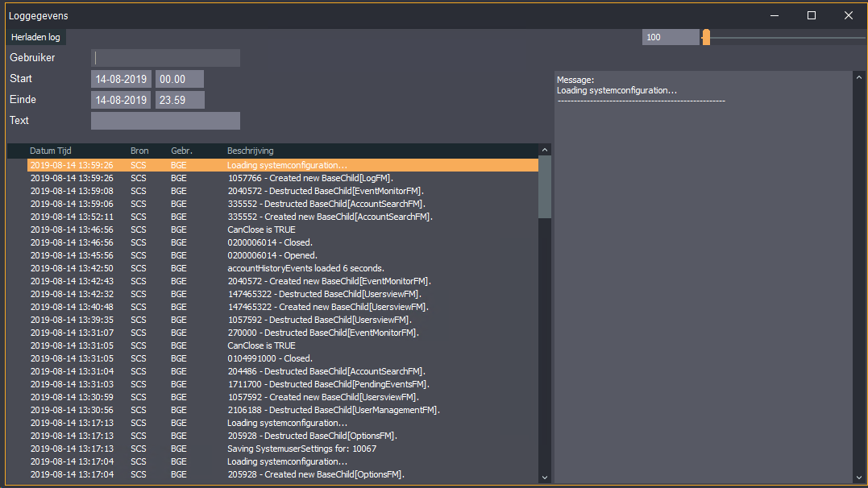Viewport: 868px width, 488px height.
Task: Sort by Bron column header
Action: point(139,151)
